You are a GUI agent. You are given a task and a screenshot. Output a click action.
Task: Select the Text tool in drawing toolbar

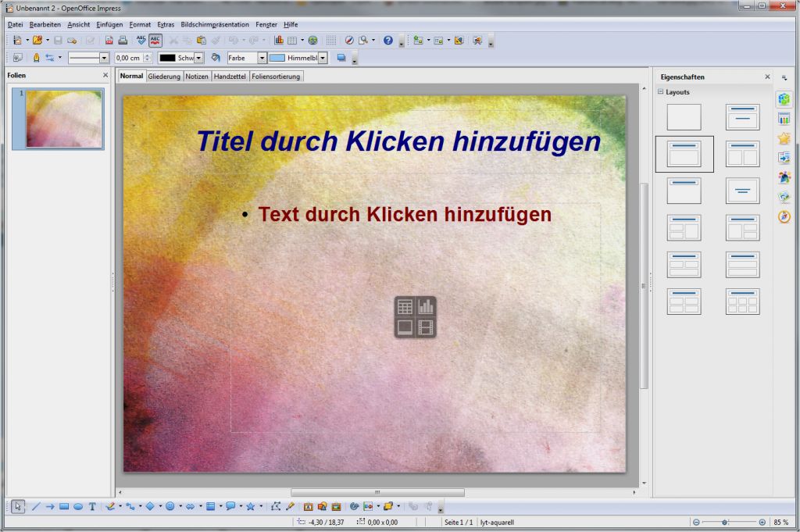91,506
